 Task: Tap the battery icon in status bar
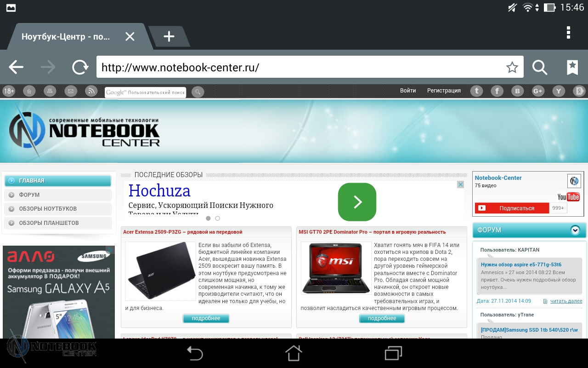[549, 8]
